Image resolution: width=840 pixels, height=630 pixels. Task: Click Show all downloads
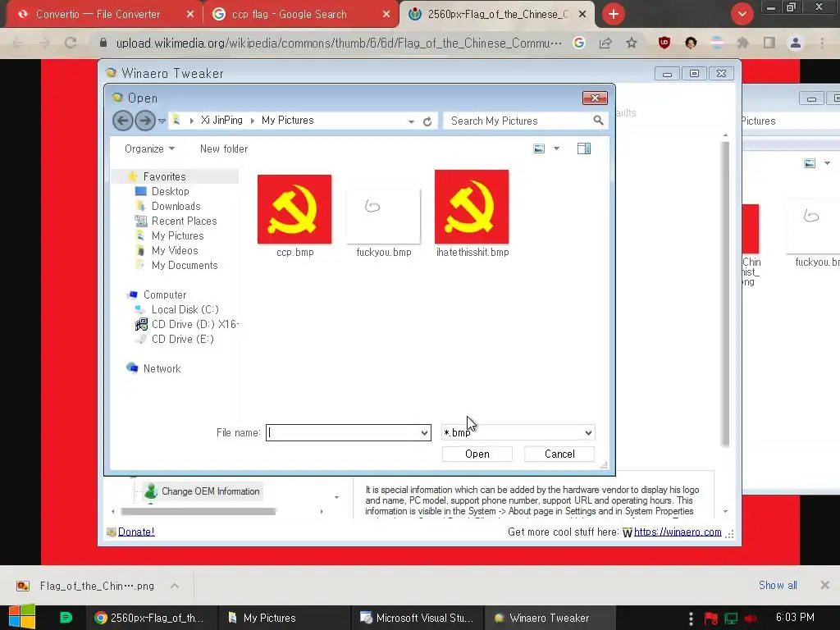[778, 585]
